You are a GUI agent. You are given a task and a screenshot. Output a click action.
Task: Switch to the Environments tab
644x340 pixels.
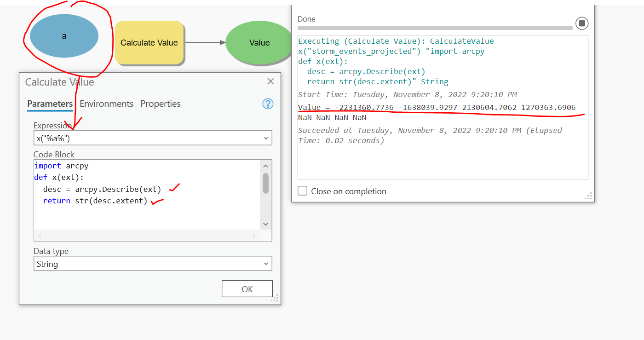[106, 104]
